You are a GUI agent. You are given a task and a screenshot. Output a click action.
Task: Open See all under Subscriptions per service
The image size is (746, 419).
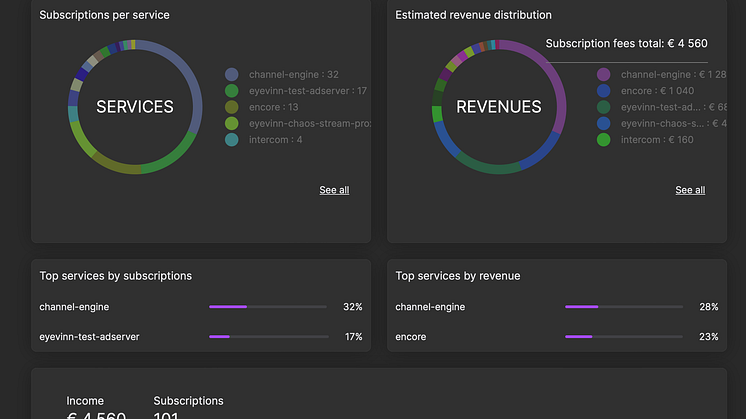point(334,190)
